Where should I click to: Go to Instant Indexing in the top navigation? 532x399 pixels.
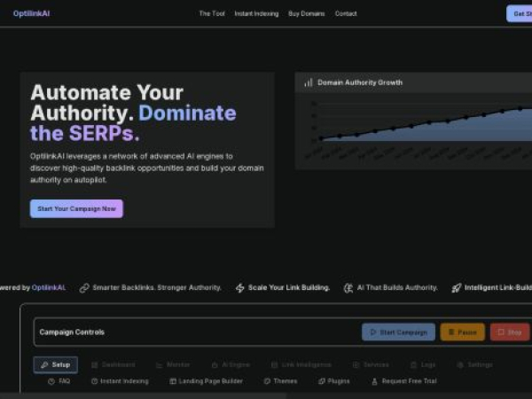[256, 13]
